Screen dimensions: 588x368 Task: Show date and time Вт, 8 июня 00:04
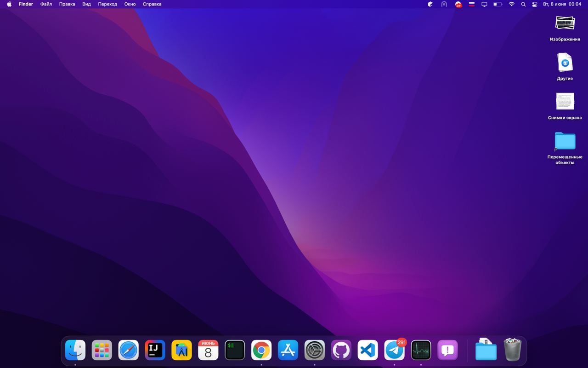562,4
